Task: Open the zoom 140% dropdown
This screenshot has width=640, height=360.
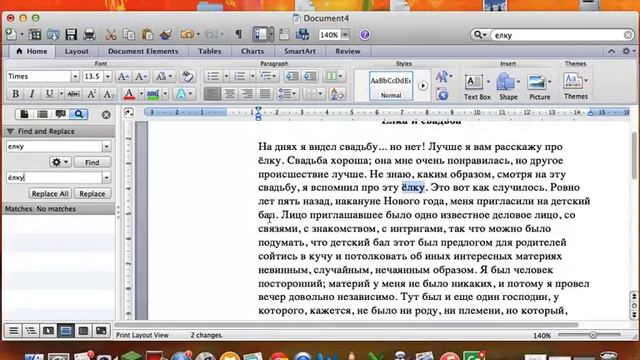Action: (x=345, y=35)
